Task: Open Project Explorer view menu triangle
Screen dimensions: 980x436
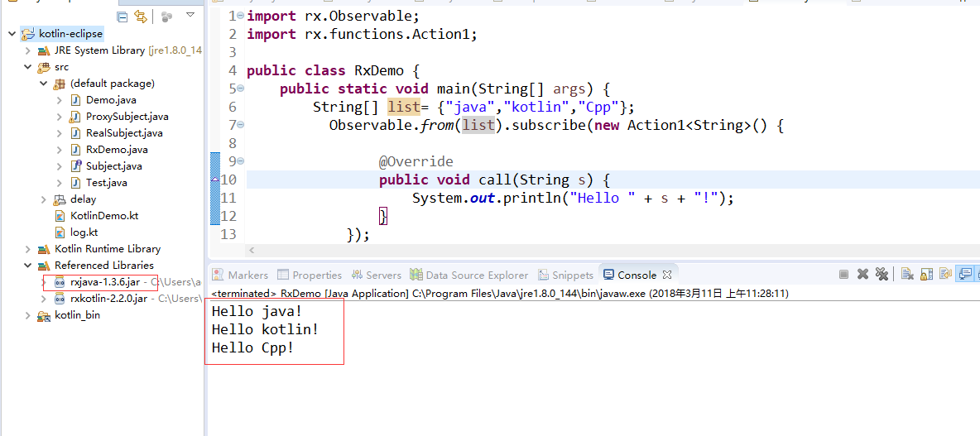Action: pos(190,14)
